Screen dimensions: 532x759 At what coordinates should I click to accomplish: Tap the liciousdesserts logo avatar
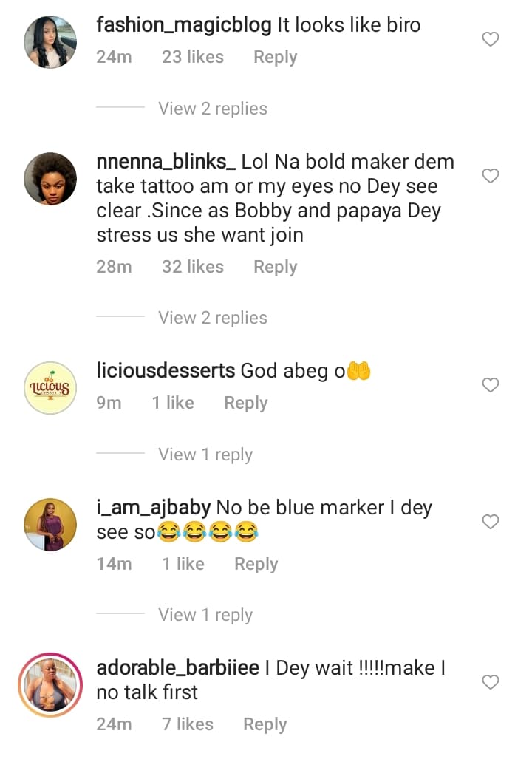(x=50, y=387)
